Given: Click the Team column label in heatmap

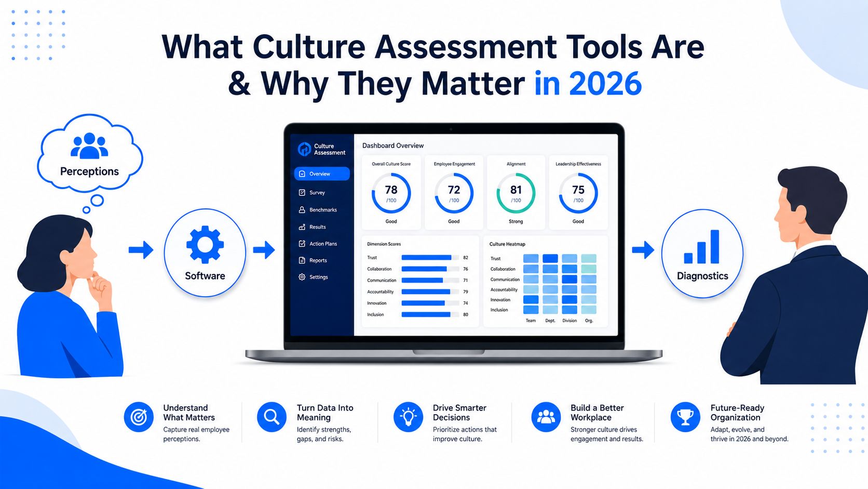Looking at the screenshot, I should [531, 321].
